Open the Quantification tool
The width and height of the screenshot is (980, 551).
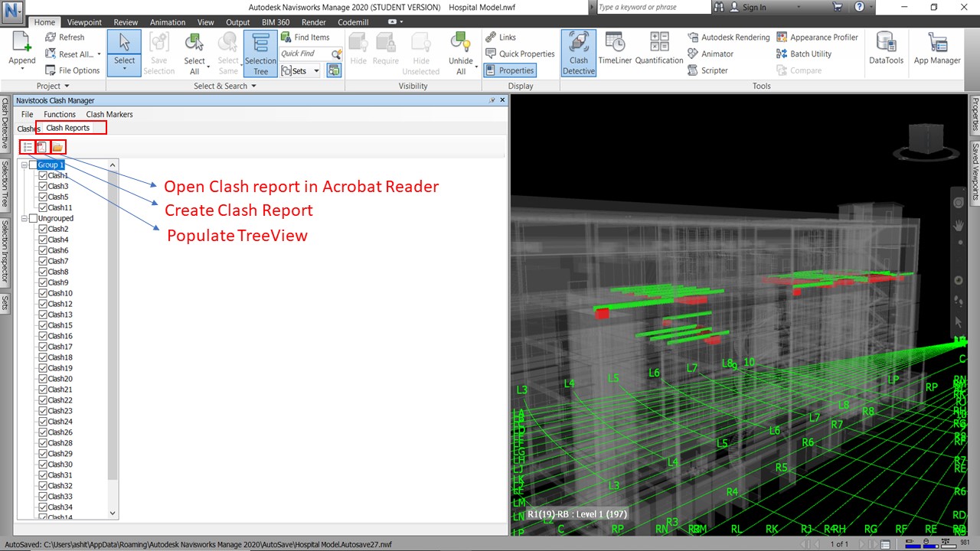tap(659, 48)
